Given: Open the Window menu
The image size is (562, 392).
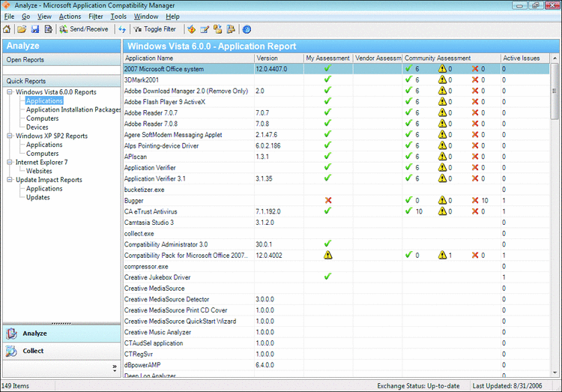Looking at the screenshot, I should click(x=146, y=16).
